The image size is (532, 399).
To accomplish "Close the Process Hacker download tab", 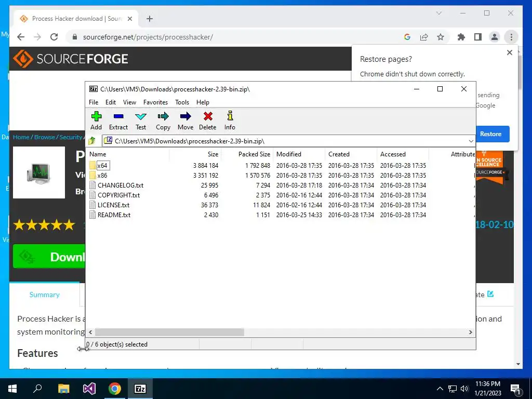I will [x=130, y=19].
